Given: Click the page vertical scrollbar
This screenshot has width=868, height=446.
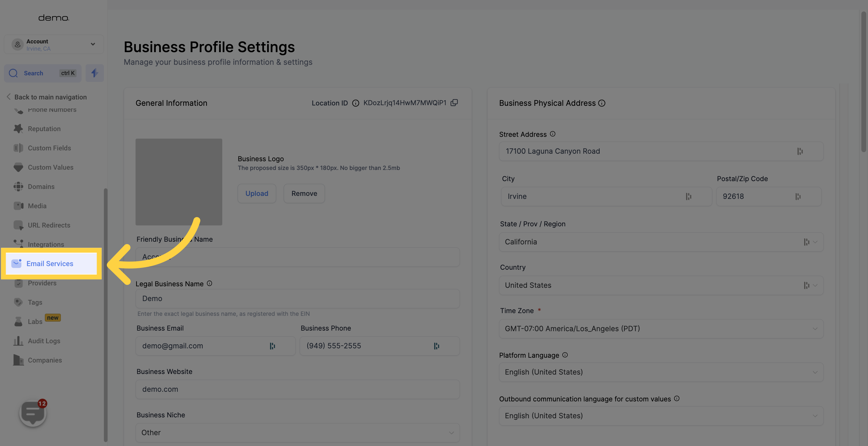Looking at the screenshot, I should [863, 82].
